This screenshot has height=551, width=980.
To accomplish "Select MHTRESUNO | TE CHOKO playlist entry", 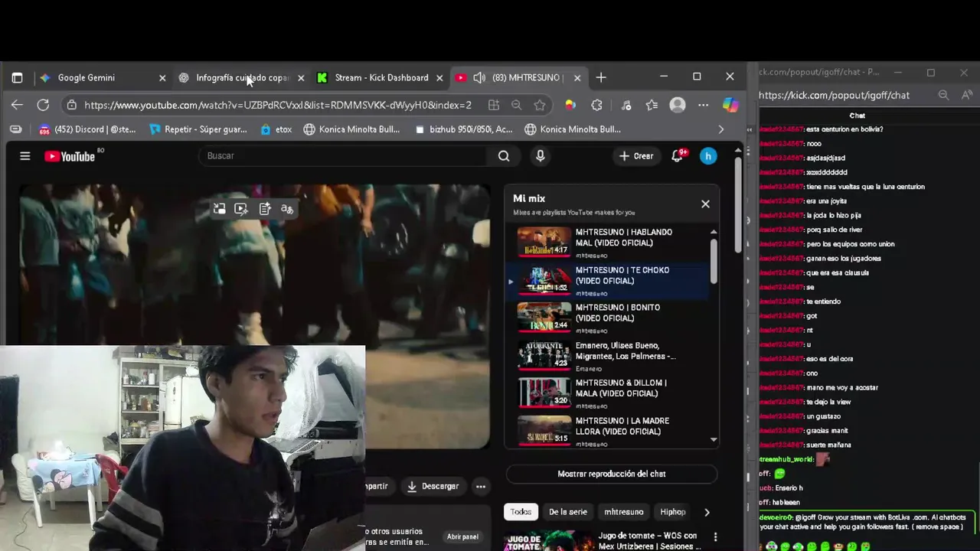I will (x=609, y=280).
